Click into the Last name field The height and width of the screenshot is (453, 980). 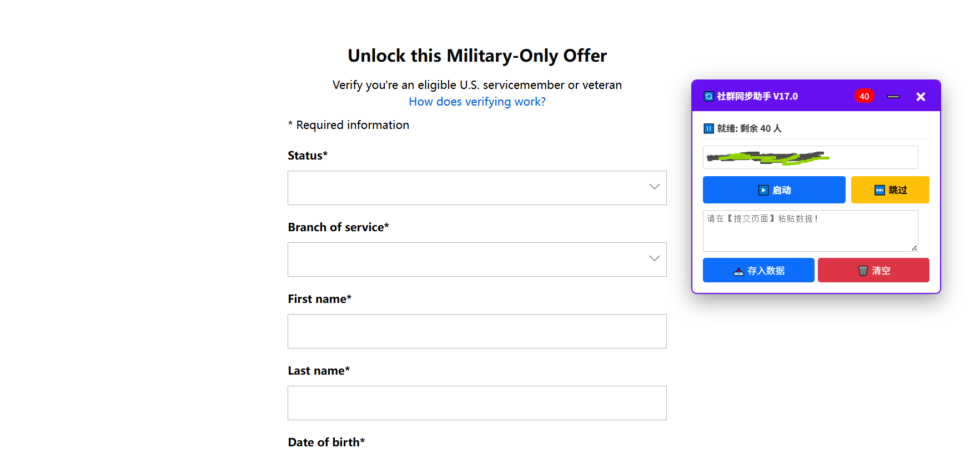[477, 403]
